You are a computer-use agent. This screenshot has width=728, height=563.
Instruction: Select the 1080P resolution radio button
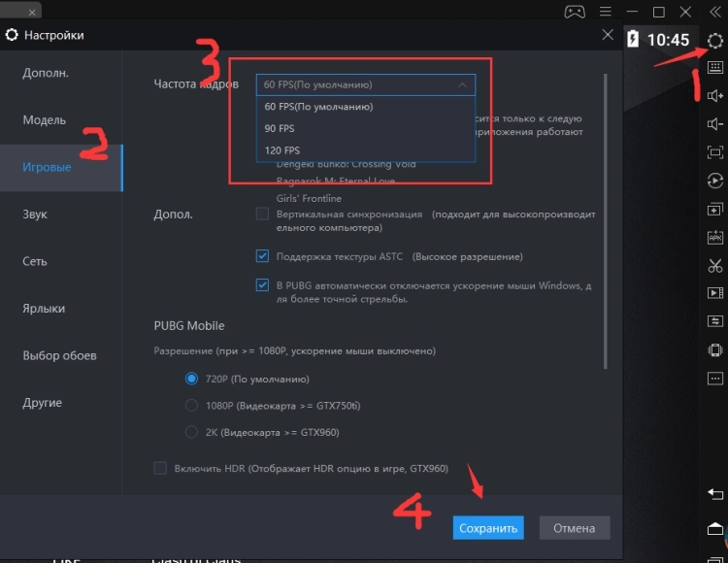point(191,405)
